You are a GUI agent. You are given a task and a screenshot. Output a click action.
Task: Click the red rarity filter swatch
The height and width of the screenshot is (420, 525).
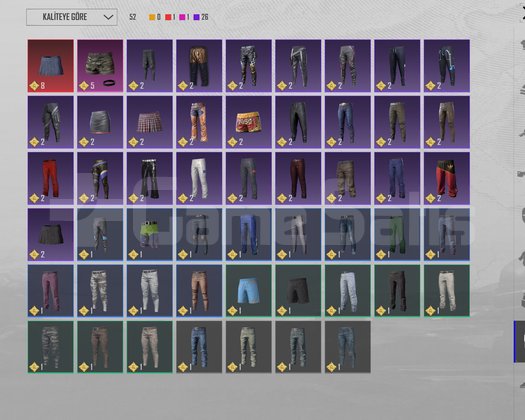(168, 17)
